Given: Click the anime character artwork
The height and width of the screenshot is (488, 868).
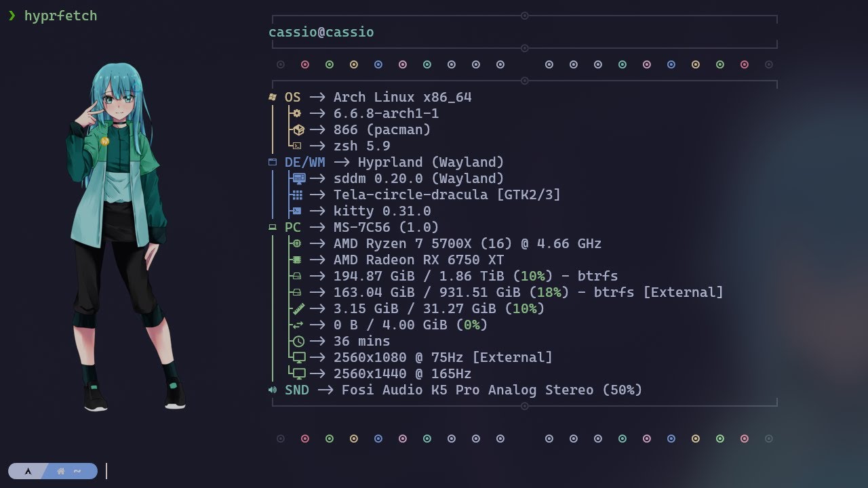Looking at the screenshot, I should coord(125,236).
